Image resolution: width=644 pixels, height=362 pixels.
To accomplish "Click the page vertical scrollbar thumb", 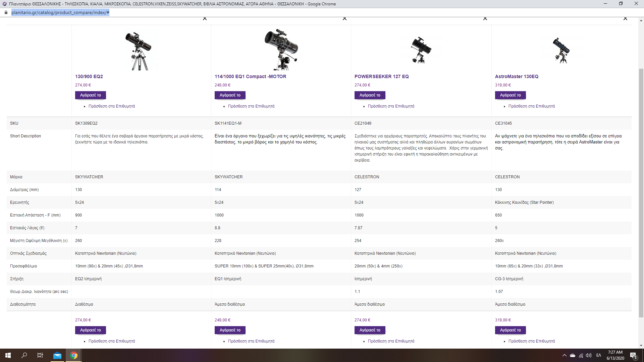I will click(x=641, y=193).
